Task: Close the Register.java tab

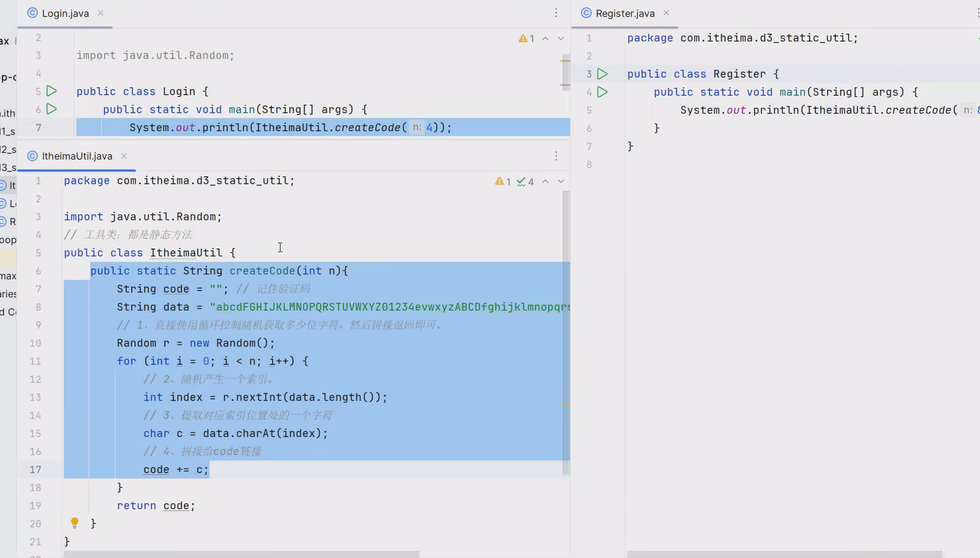Action: [x=666, y=13]
